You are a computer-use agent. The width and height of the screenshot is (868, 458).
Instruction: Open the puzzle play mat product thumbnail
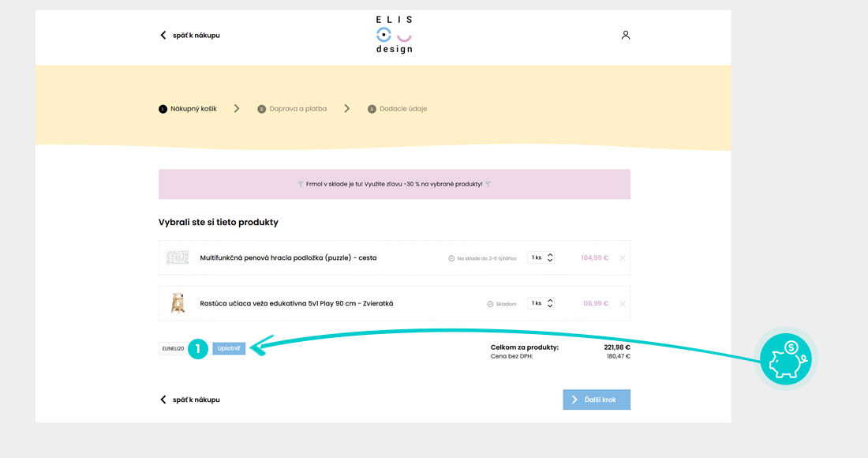pyautogui.click(x=178, y=257)
